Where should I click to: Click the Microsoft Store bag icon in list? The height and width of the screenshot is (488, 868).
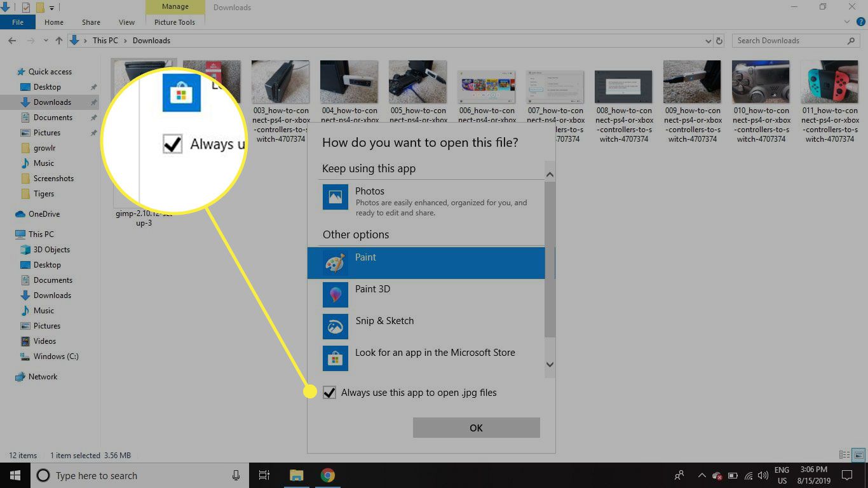pos(336,358)
